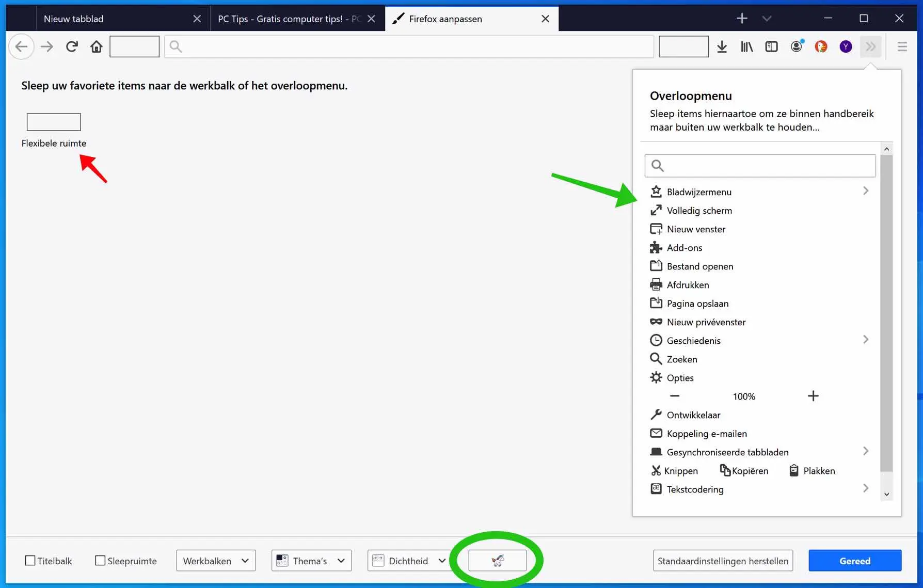The width and height of the screenshot is (923, 588).
Task: Select Nieuw privévenster mask item
Action: [760, 322]
